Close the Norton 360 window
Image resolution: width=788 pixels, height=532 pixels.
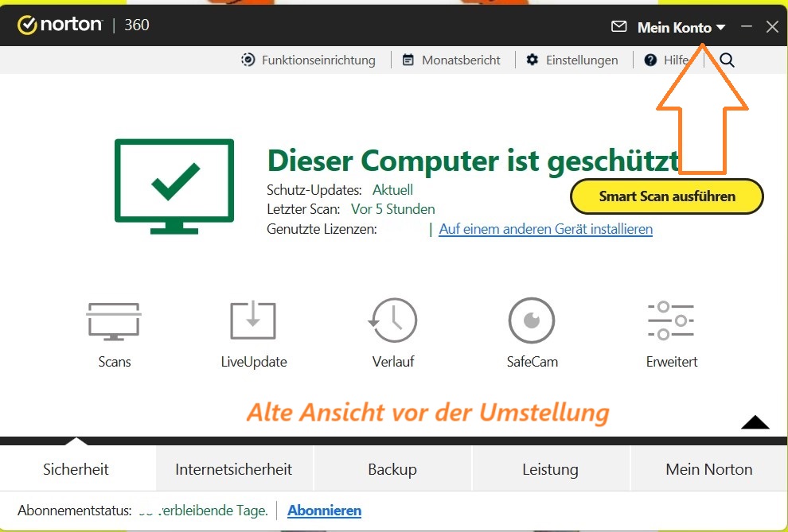point(772,26)
